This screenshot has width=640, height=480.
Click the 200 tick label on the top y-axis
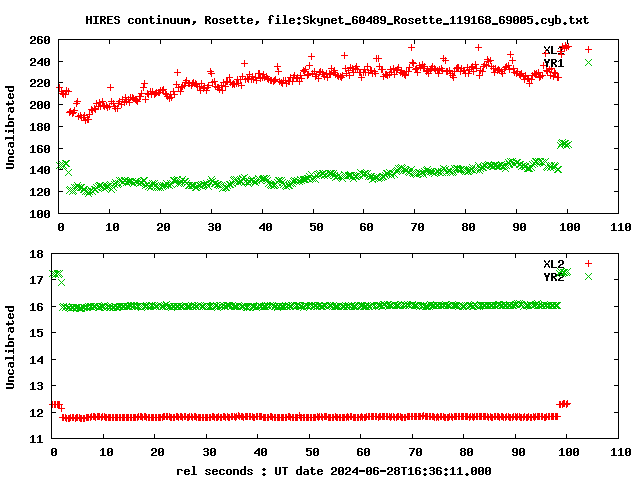tap(40, 105)
